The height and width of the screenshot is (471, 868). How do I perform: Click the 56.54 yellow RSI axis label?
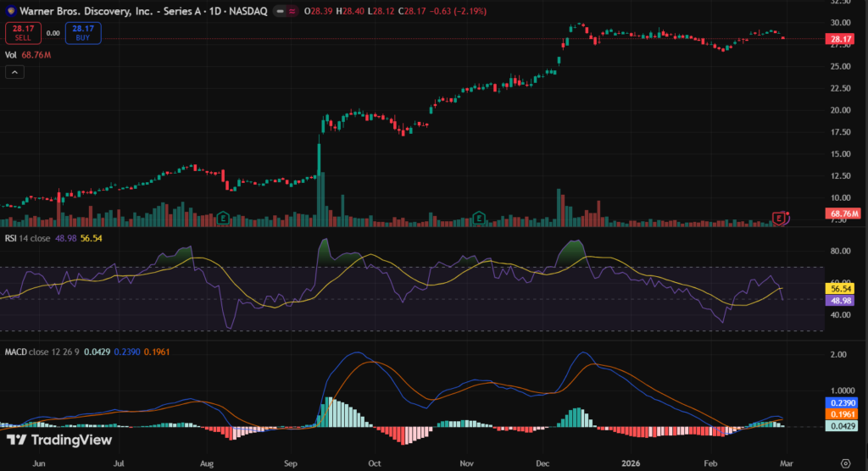(841, 289)
